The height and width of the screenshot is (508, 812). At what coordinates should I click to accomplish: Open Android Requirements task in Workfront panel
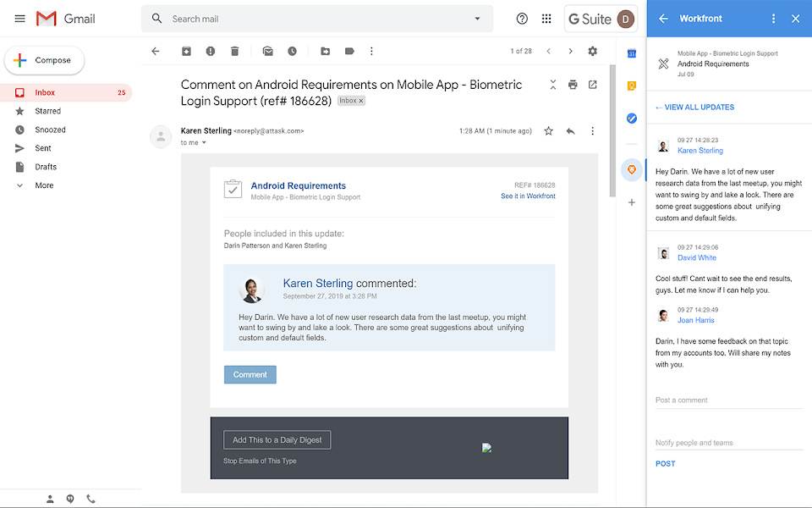[712, 63]
